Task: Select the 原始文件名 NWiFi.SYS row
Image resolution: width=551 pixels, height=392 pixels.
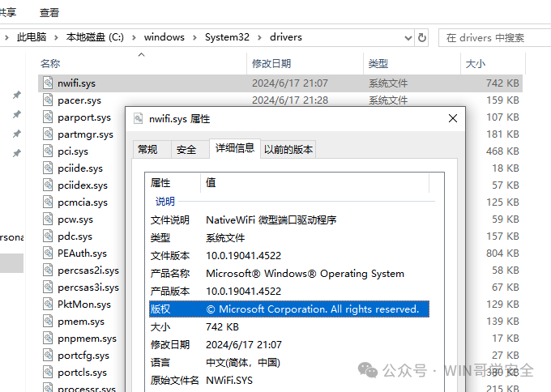Action: (x=288, y=381)
